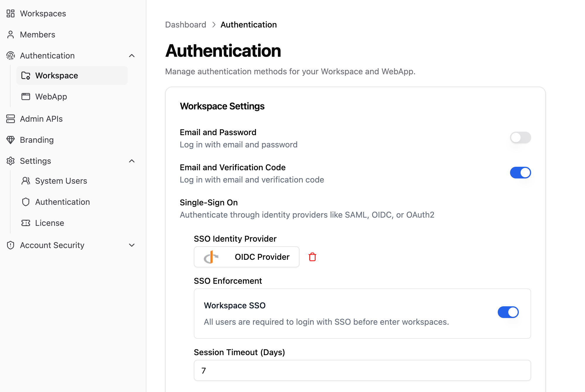Enable Email and Password login toggle
The width and height of the screenshot is (585, 392).
tap(520, 137)
